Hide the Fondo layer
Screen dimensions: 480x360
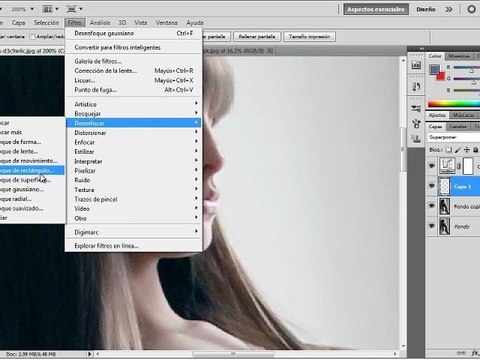[432, 226]
